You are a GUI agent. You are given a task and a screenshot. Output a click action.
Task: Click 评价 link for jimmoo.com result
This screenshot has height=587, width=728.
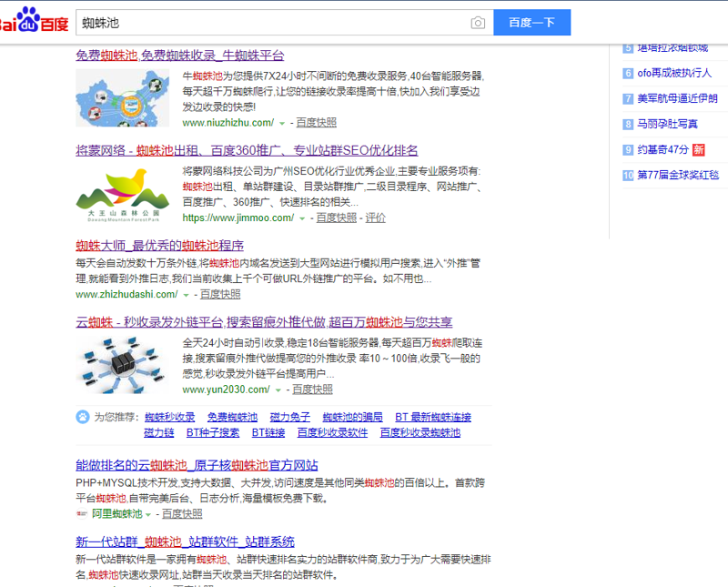pos(375,218)
